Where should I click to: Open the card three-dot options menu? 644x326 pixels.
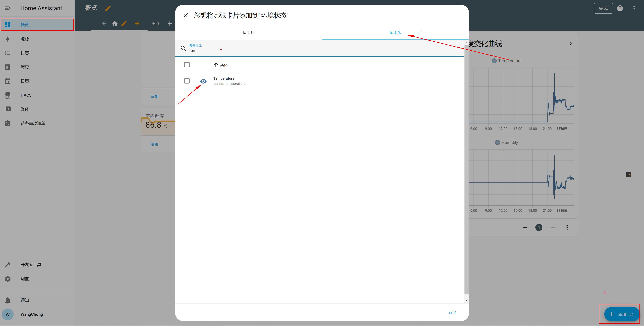coord(567,227)
